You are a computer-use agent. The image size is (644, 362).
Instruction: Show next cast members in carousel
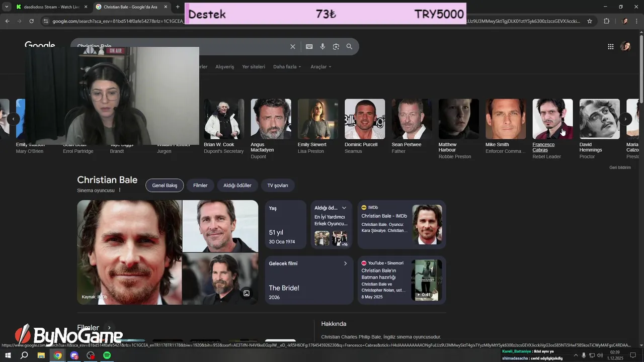coord(625,119)
